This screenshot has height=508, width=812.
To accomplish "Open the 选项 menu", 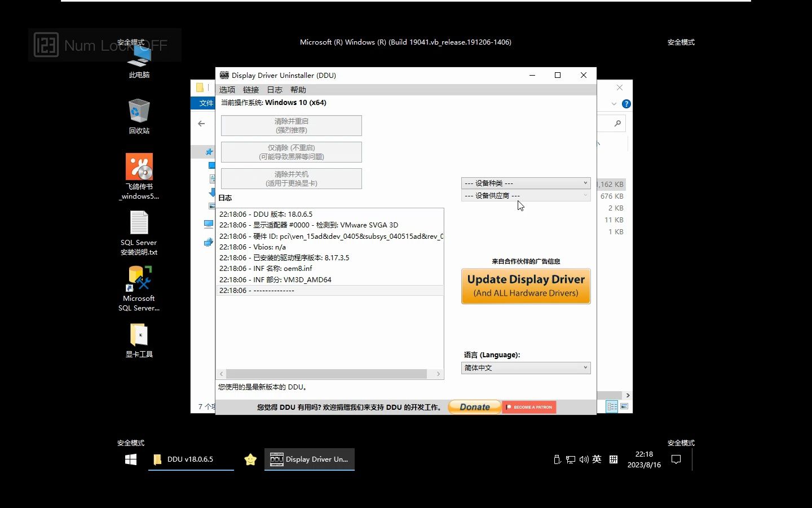I will click(x=227, y=90).
